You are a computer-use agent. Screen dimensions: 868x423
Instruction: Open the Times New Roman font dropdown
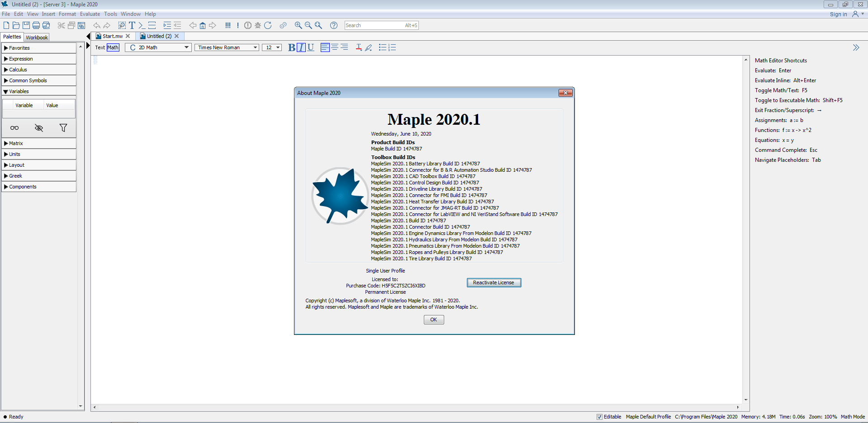(x=227, y=47)
